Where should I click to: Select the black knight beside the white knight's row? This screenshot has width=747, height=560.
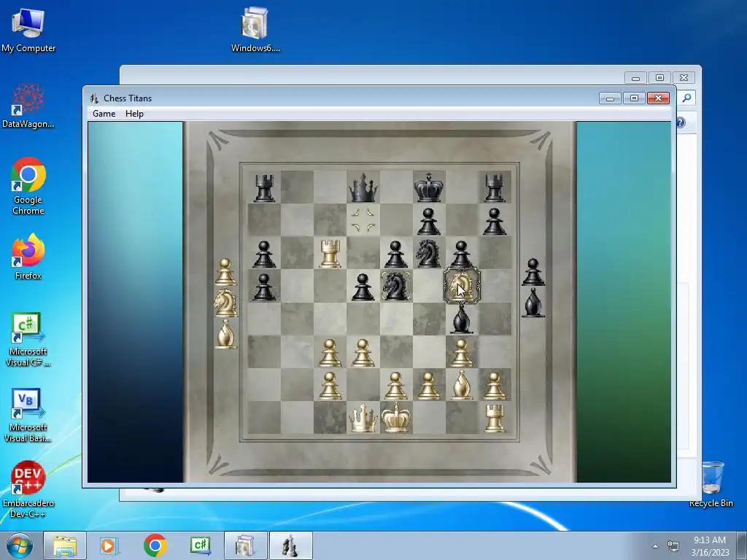pyautogui.click(x=395, y=286)
